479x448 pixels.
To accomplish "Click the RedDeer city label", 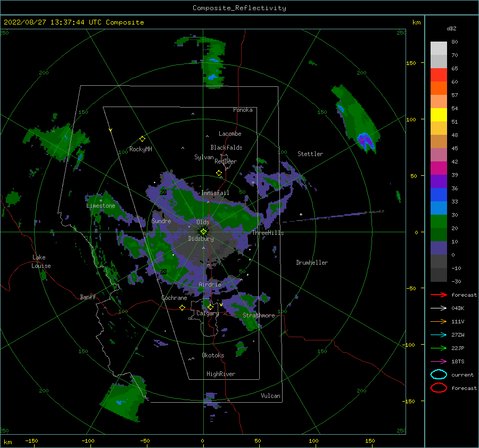I will click(x=226, y=161).
